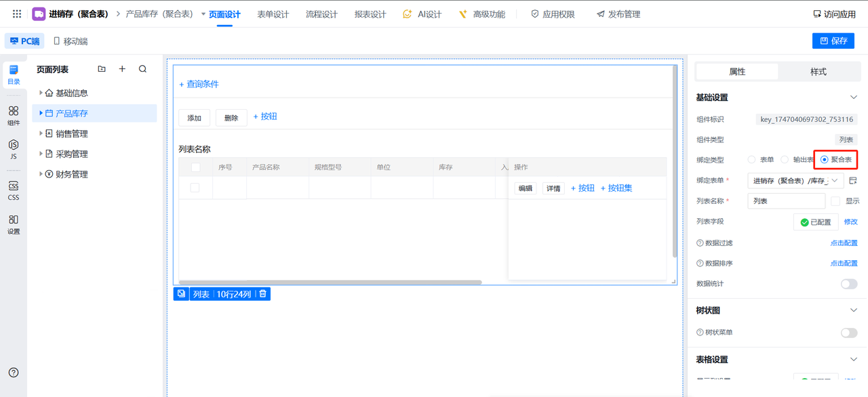Check the 显示 checkbox for list name

coord(835,201)
